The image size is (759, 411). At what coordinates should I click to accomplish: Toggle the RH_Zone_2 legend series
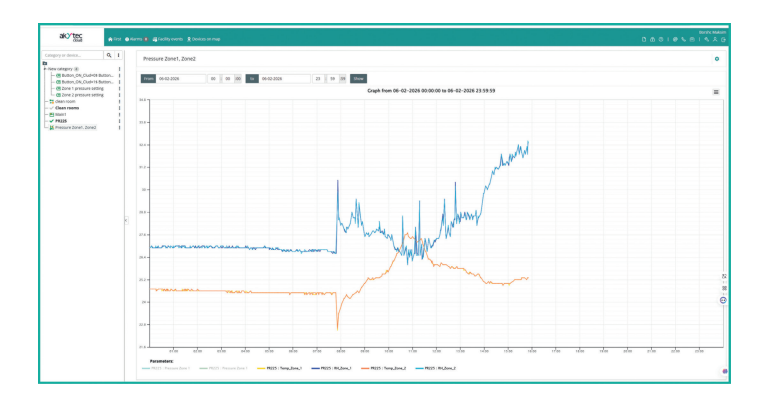[435, 368]
